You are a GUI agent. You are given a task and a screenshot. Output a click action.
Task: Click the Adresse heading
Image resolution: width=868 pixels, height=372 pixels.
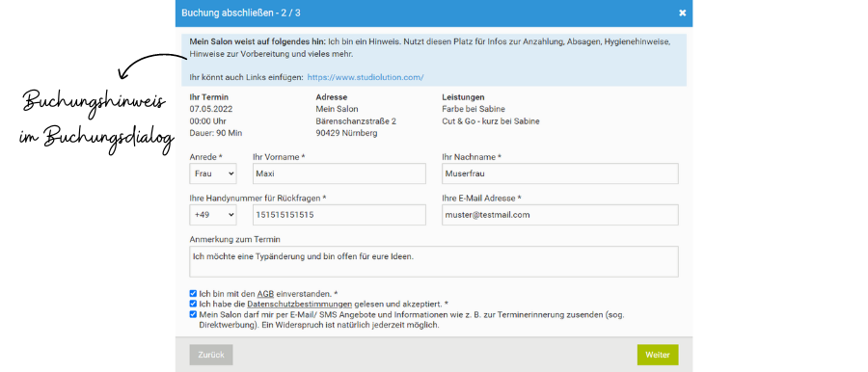pyautogui.click(x=331, y=97)
